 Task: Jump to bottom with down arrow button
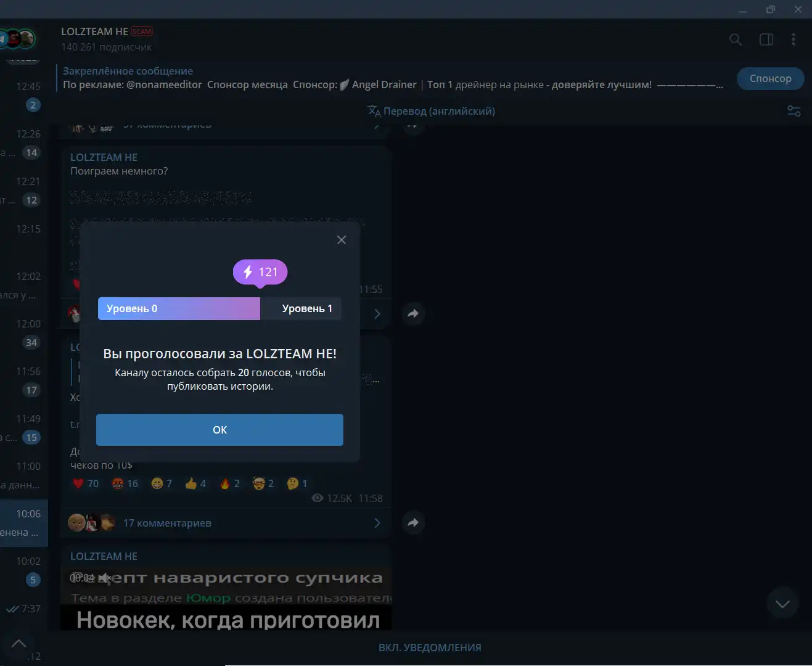click(x=782, y=604)
